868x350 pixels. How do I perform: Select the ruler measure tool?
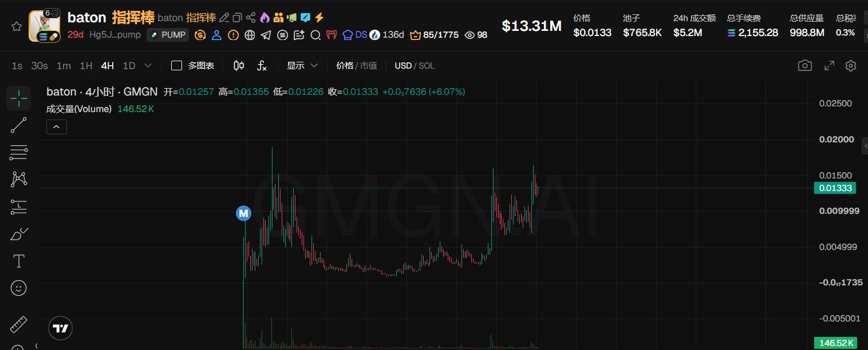pos(19,325)
